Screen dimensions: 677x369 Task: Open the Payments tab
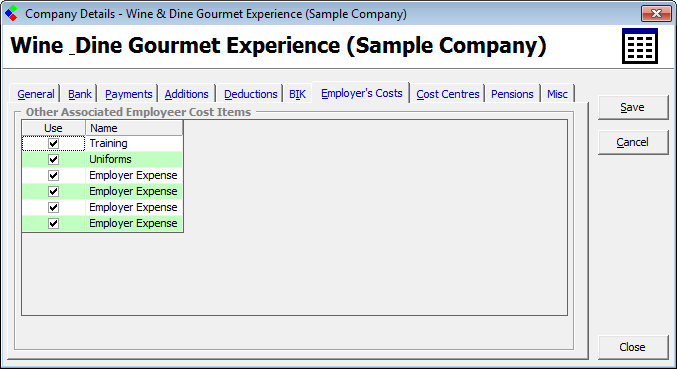[x=129, y=94]
